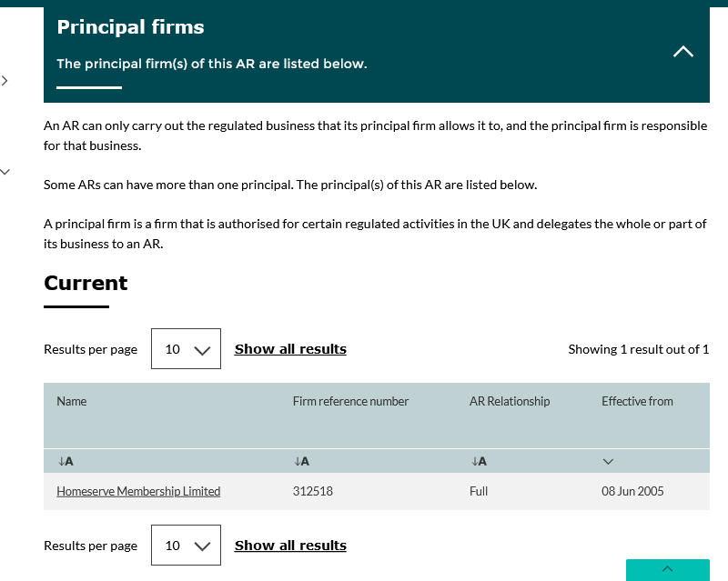Image resolution: width=728 pixels, height=581 pixels.
Task: Click the Firm reference number header label
Action: [350, 401]
